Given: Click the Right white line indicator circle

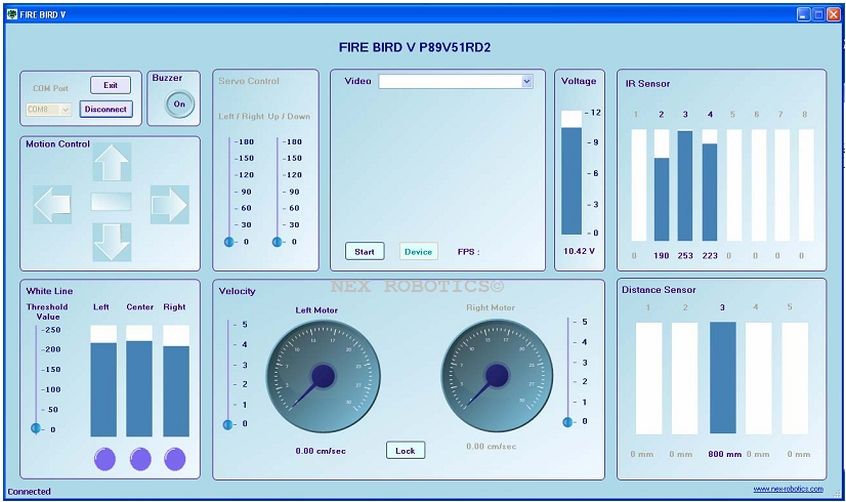Looking at the screenshot, I should (x=175, y=459).
